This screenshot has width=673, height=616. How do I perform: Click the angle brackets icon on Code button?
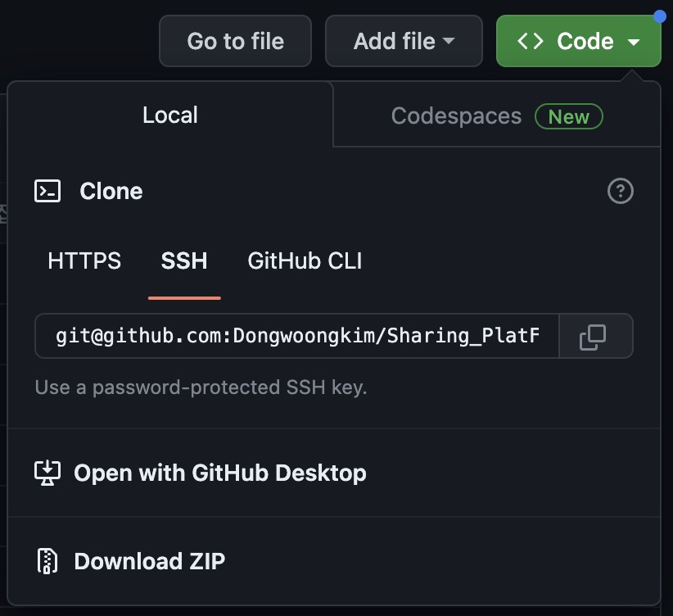(x=531, y=41)
